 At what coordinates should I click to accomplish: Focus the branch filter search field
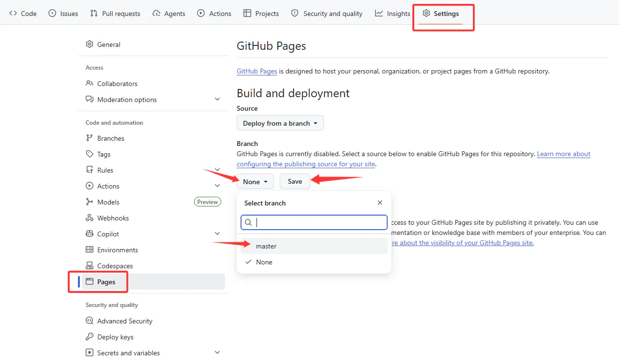point(314,222)
